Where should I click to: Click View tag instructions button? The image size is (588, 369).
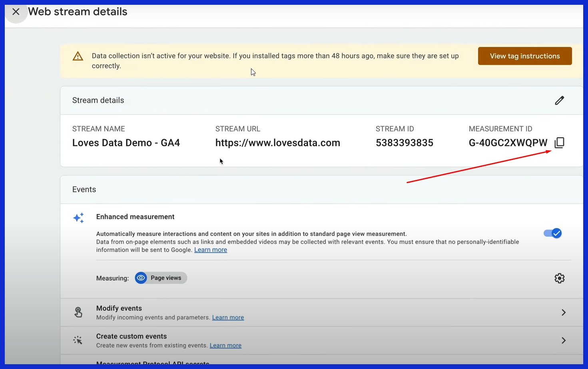pos(525,56)
